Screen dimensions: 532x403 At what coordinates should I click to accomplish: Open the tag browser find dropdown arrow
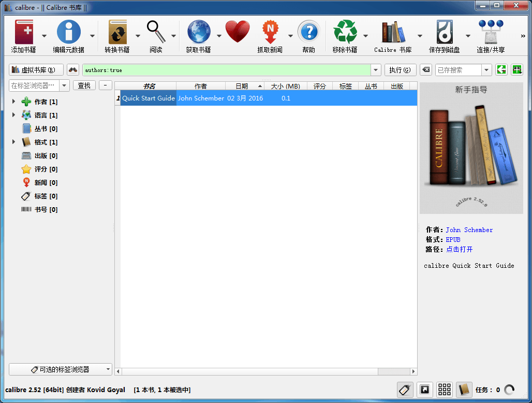pos(65,85)
